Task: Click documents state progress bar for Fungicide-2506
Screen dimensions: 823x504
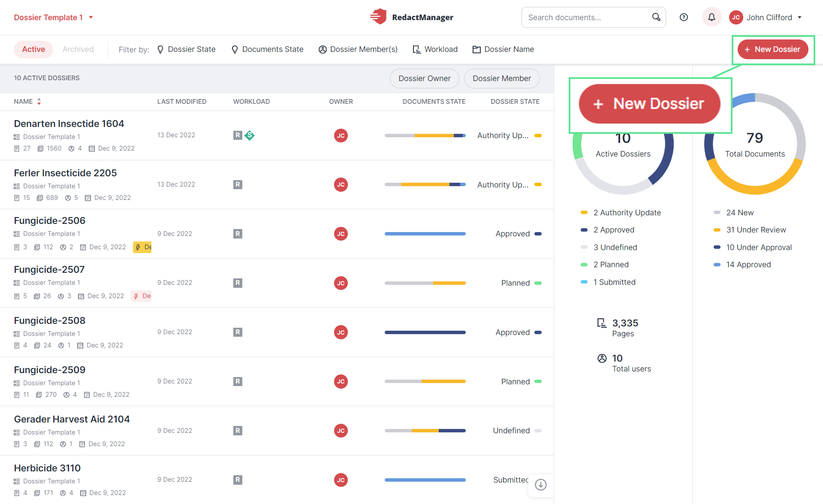Action: (x=425, y=234)
